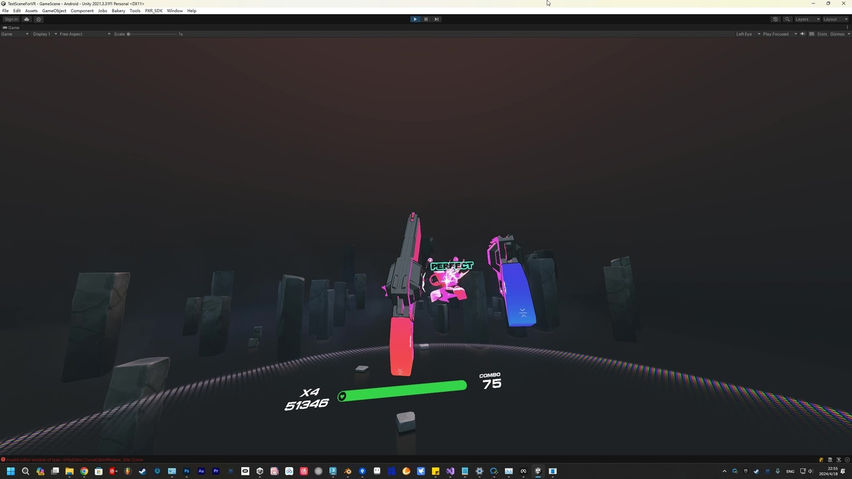
Task: Open File Explorer from taskbar
Action: (x=70, y=471)
